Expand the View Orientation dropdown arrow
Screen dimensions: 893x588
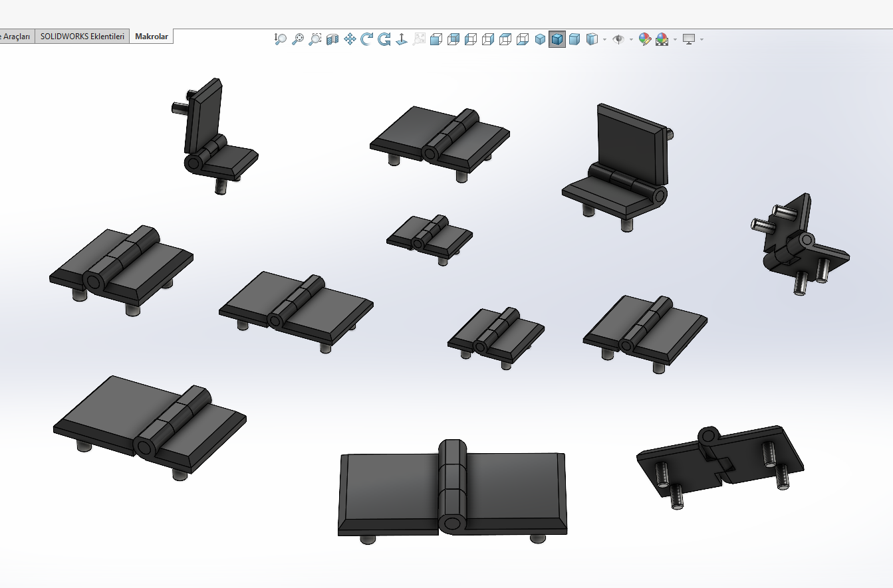pos(604,39)
